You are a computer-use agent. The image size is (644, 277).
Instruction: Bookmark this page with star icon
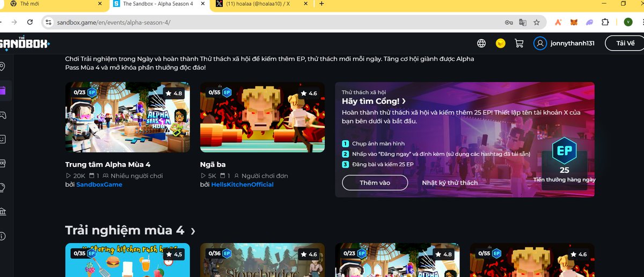tap(537, 22)
